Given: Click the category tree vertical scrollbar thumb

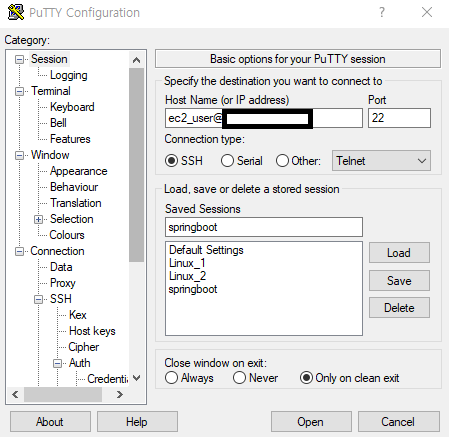Looking at the screenshot, I should pos(136,165).
